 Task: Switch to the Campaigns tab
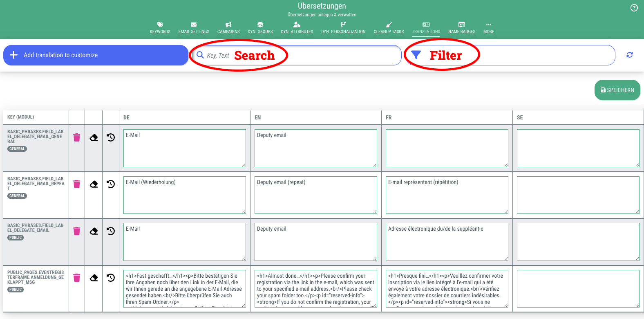click(228, 28)
